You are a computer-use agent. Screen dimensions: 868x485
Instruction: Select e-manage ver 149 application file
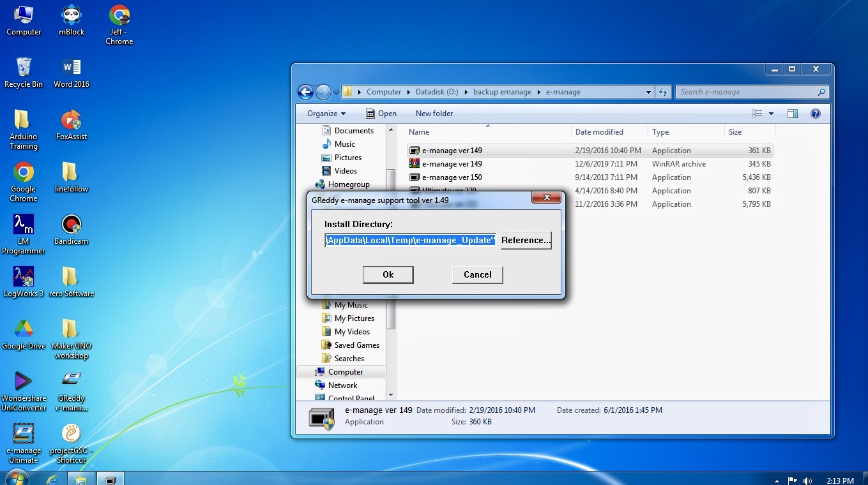[590, 151]
